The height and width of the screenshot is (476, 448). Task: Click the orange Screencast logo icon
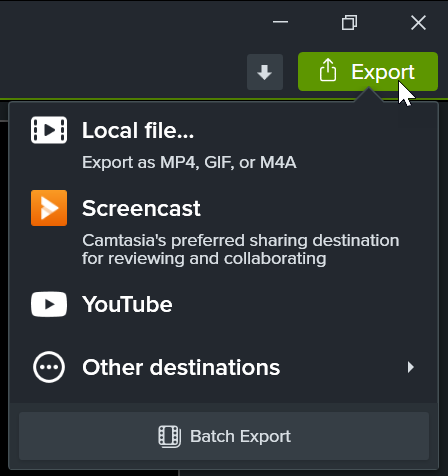coord(49,208)
